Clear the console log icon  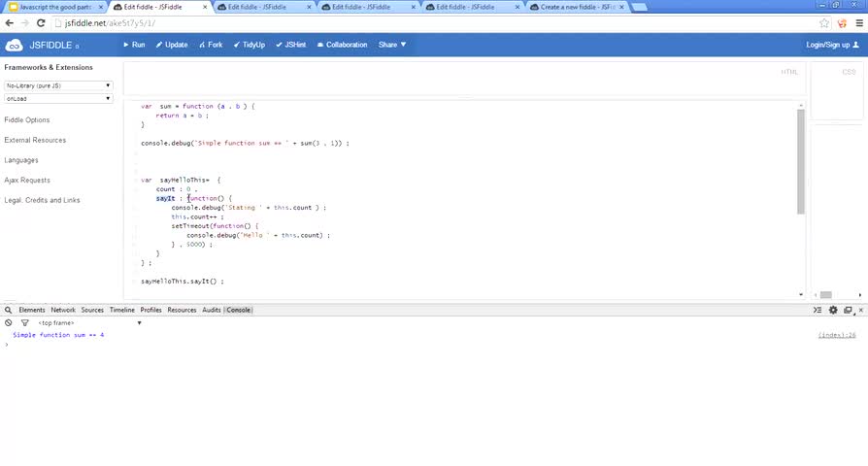(9, 322)
